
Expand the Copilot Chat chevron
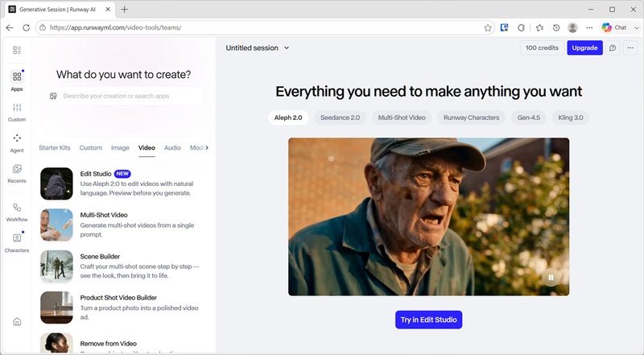(636, 27)
